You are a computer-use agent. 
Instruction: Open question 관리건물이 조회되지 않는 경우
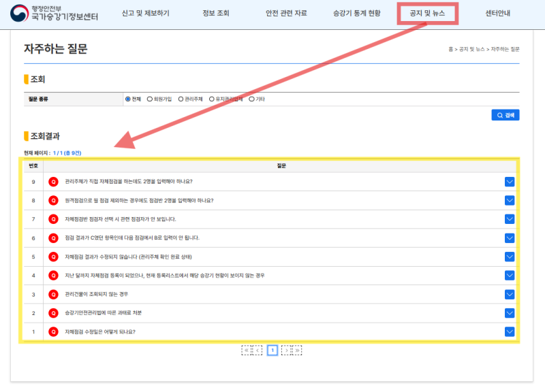coord(96,295)
